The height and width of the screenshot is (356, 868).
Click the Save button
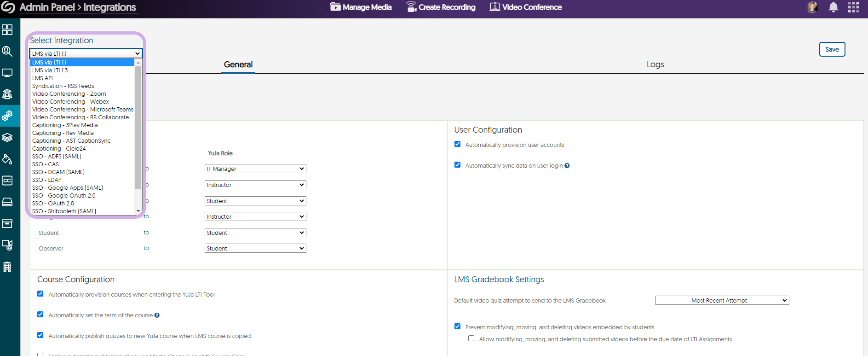coord(832,49)
